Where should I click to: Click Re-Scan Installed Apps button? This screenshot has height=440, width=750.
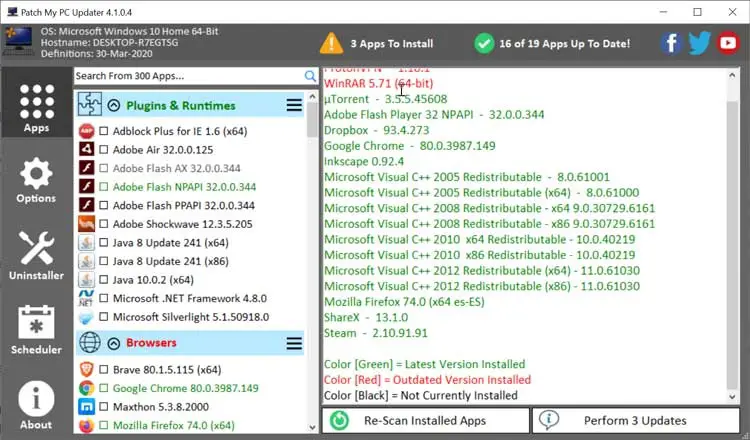click(x=425, y=420)
